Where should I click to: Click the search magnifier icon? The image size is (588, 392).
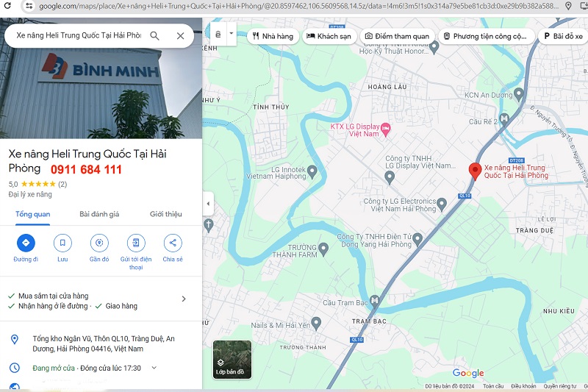155,35
